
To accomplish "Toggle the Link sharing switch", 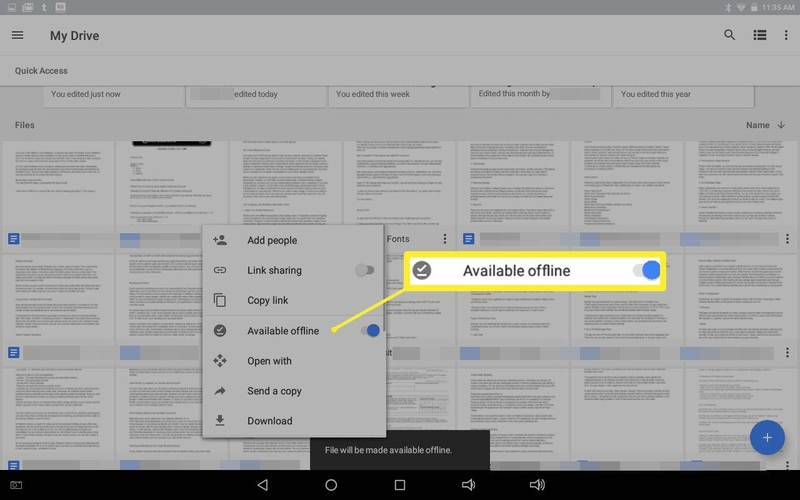I will point(365,270).
